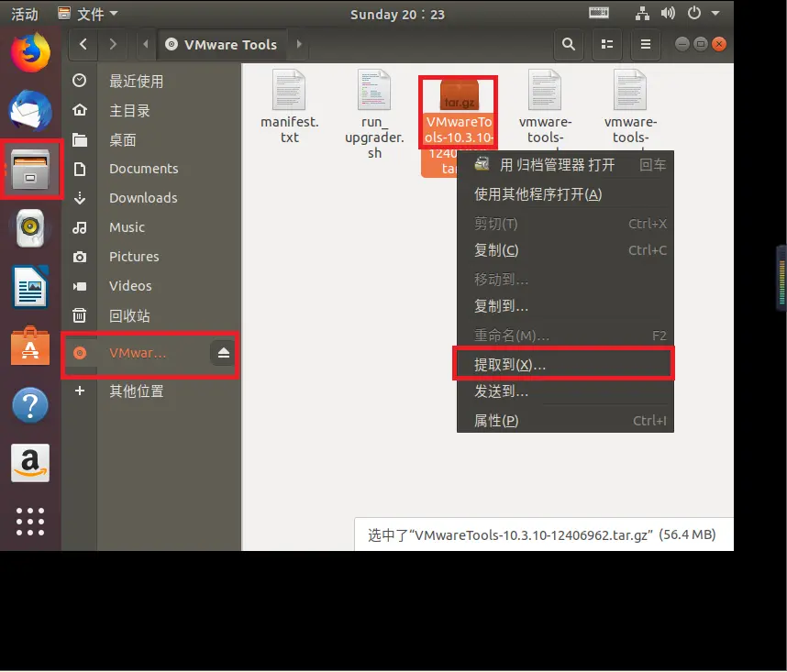
Task: Open Downloads in the sidebar
Action: click(x=151, y=198)
